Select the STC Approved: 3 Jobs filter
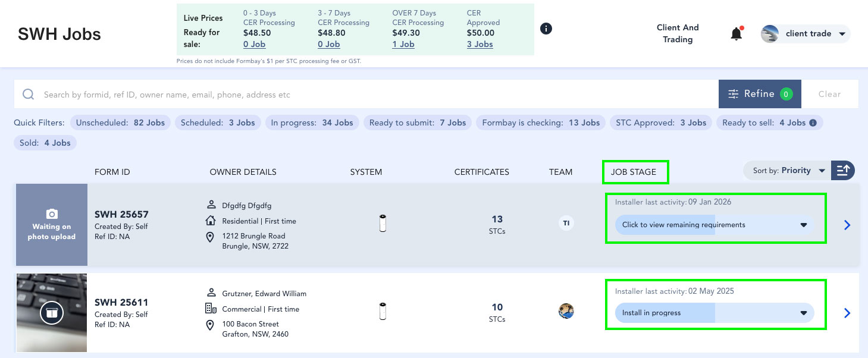The height and width of the screenshot is (358, 868). coord(660,123)
